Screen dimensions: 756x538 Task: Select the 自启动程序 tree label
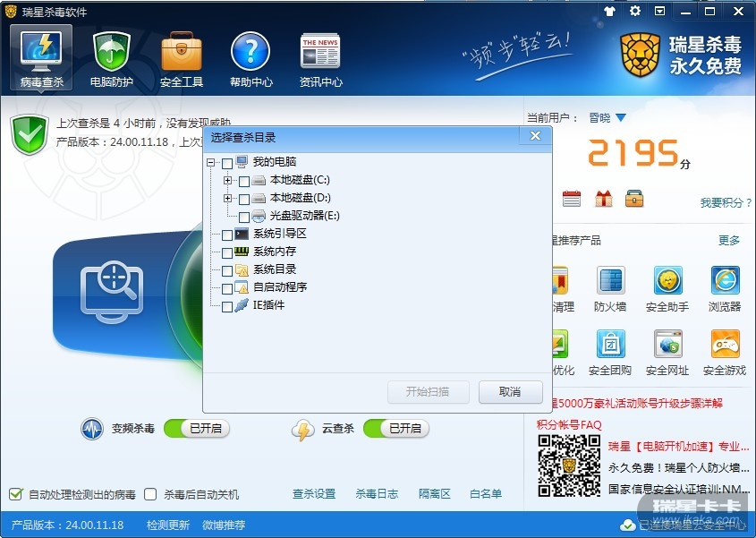(x=280, y=286)
